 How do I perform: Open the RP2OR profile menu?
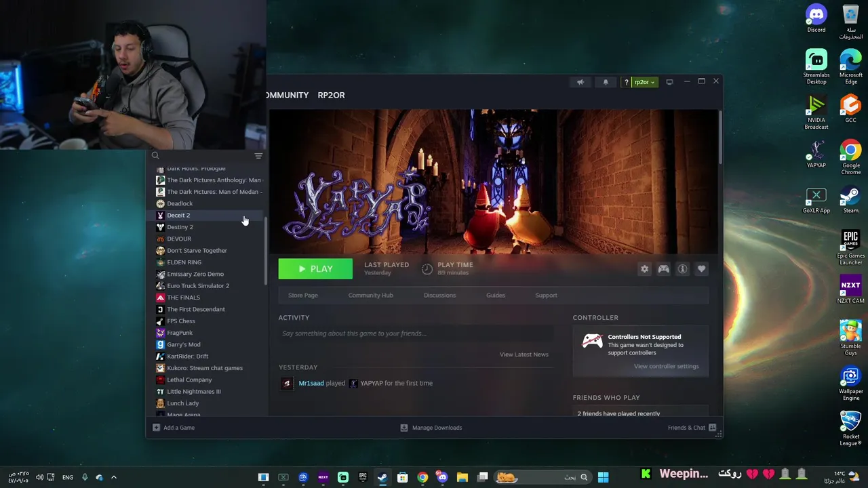tap(331, 95)
